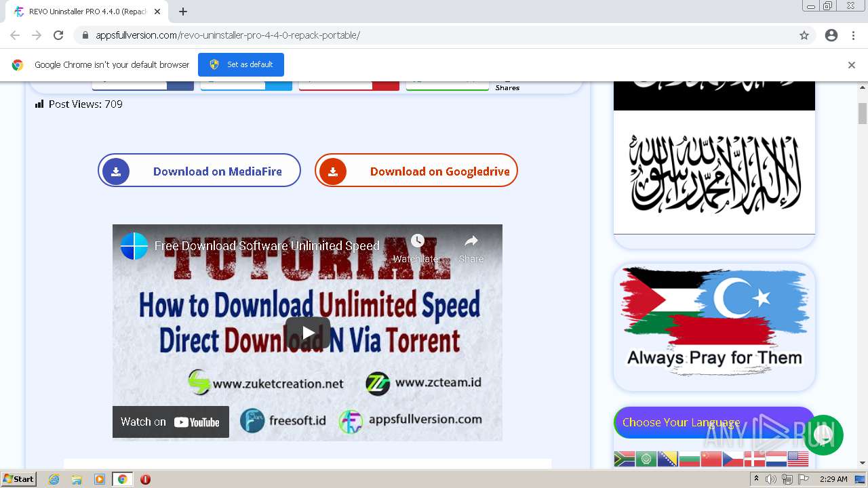Play the YouTube tutorial video
This screenshot has width=868, height=488.
tap(308, 332)
